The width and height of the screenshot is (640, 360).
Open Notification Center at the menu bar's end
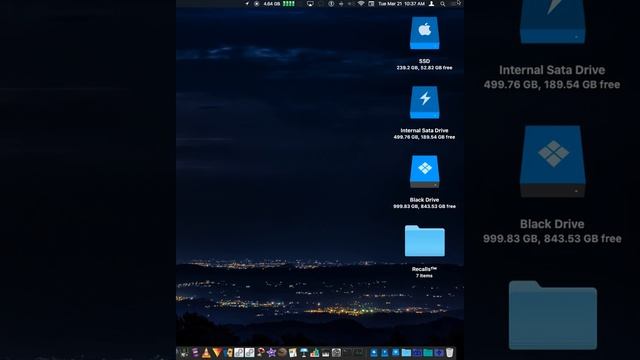click(454, 4)
